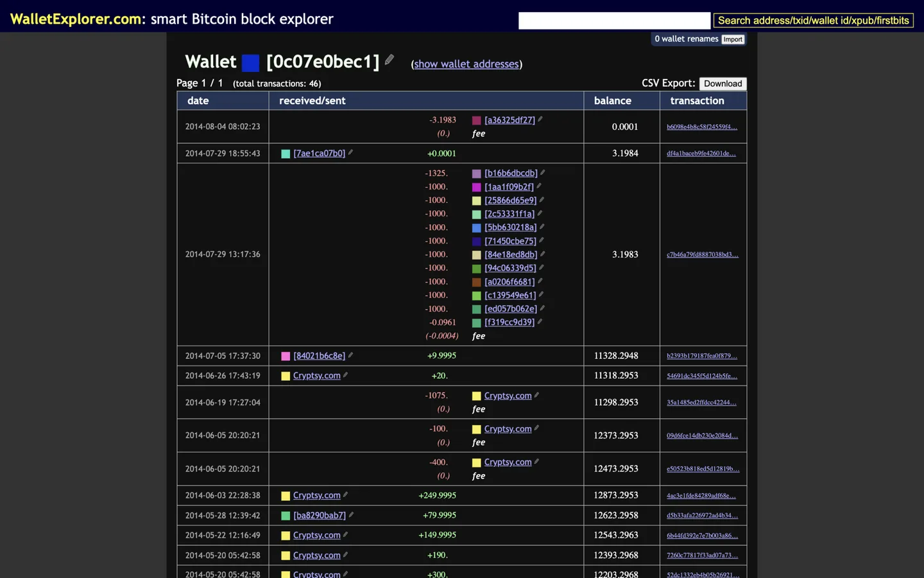
Task: Click the pencil icon beside a36325df27
Action: point(540,119)
